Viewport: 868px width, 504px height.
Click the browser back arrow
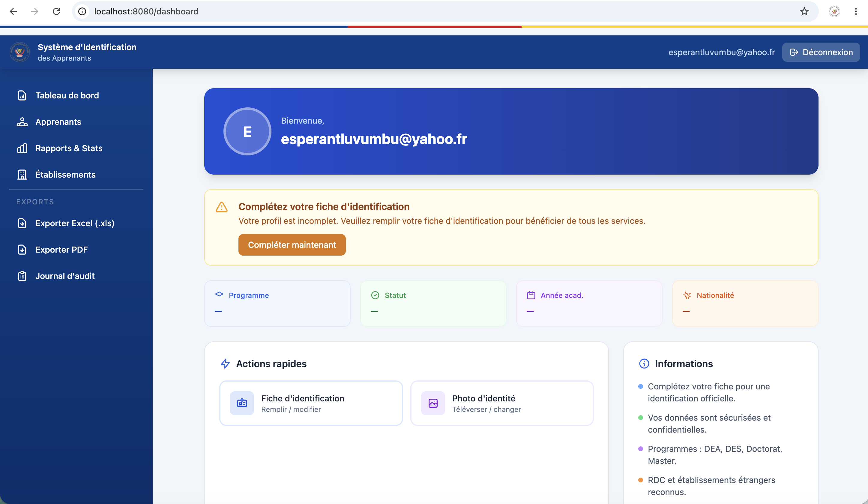(x=13, y=11)
